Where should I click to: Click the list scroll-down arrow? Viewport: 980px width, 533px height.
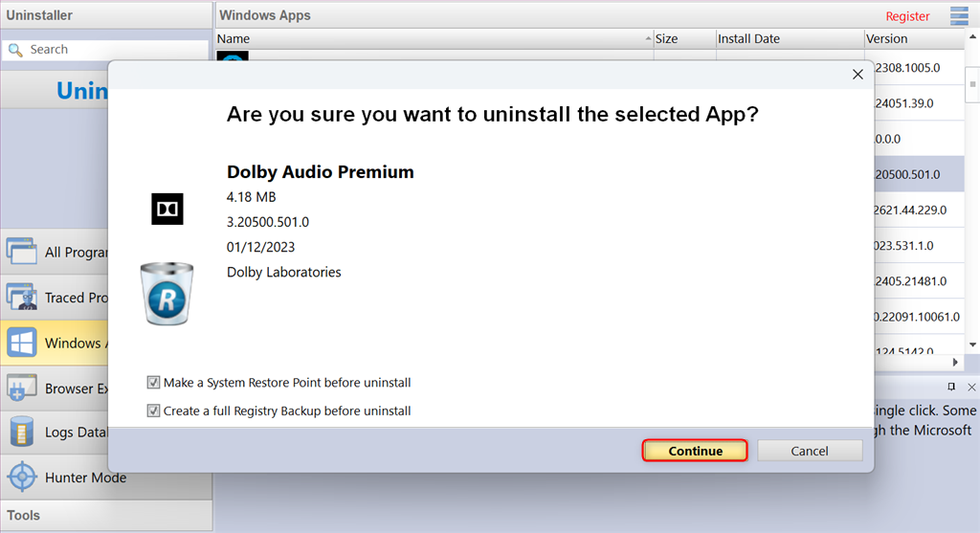tap(972, 344)
